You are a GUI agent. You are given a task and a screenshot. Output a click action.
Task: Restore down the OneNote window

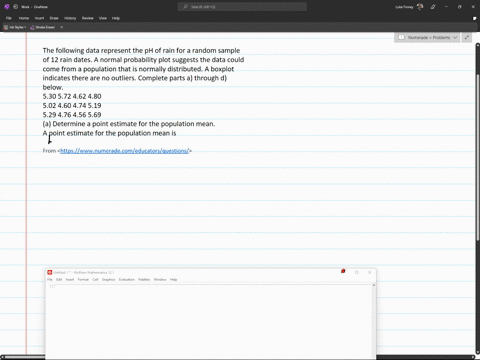click(x=459, y=7)
